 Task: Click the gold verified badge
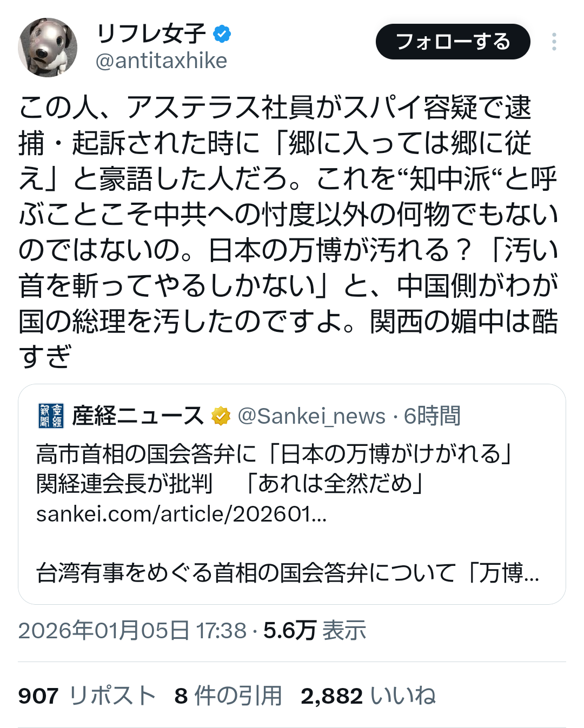221,416
